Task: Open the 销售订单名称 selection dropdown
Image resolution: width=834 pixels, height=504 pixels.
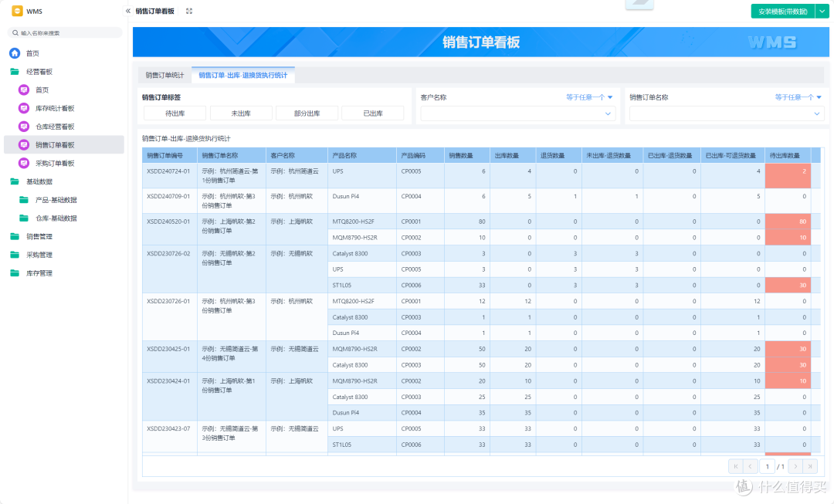Action: point(727,113)
